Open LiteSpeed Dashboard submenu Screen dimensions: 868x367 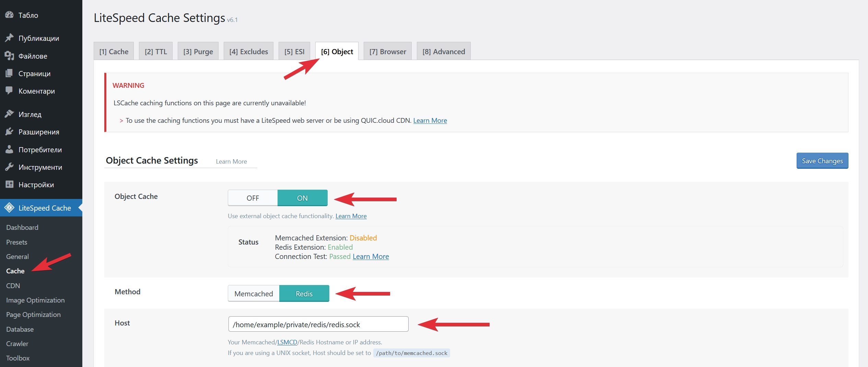click(x=22, y=227)
